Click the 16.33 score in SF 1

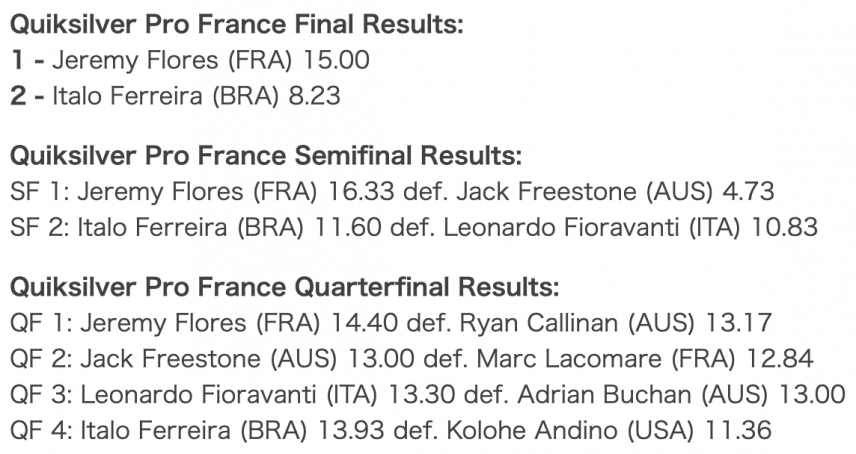[361, 192]
